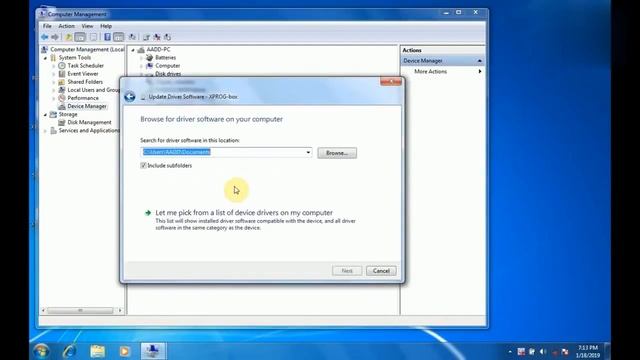Toggle Show/Hide Action Pane toolbar icon
Screen dimensions: 640x360
118,37
